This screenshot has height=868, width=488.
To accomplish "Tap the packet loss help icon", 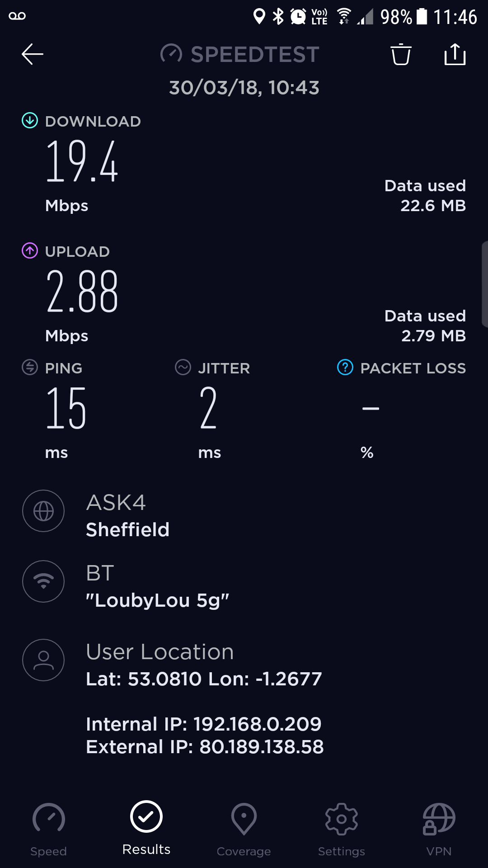I will (345, 367).
